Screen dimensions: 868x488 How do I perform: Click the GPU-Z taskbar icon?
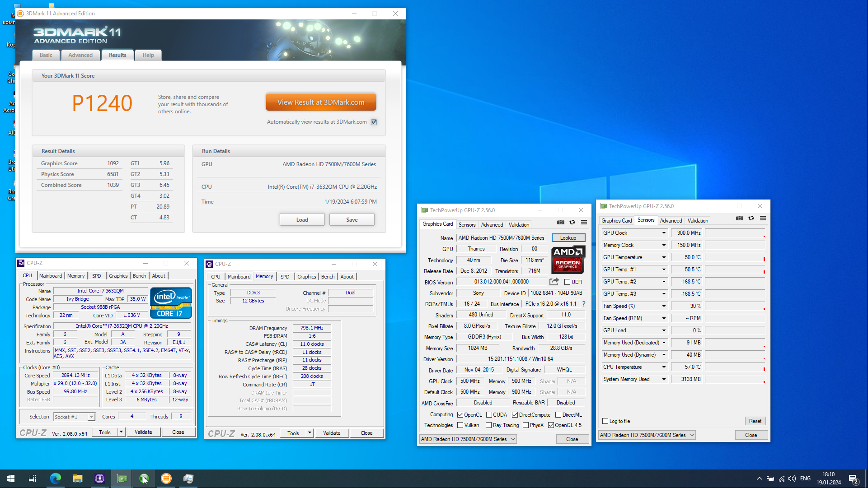pyautogui.click(x=122, y=479)
